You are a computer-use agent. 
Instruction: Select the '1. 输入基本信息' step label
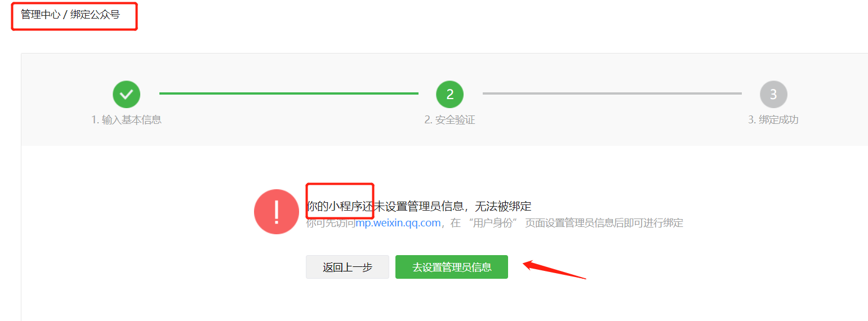(x=126, y=120)
